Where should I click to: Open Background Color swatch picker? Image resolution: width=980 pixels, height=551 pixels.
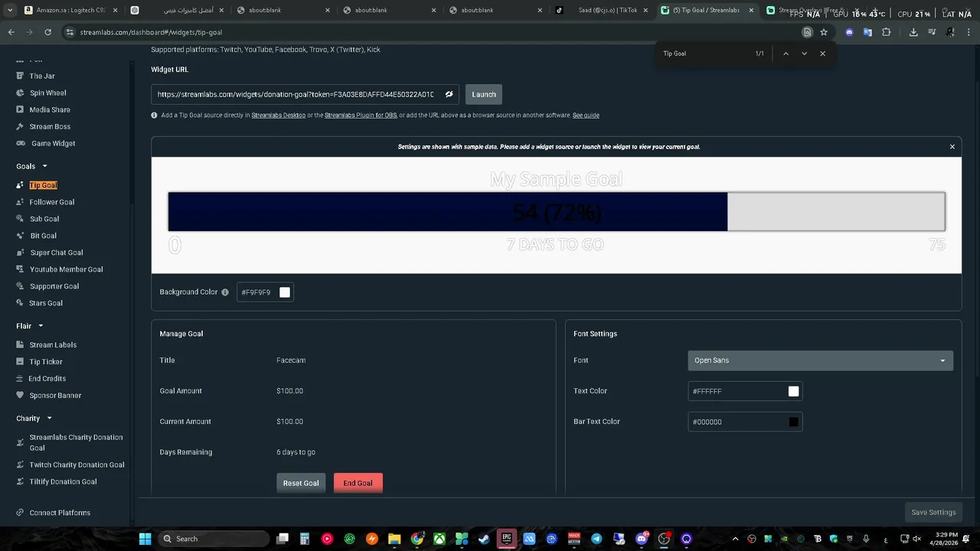[x=285, y=292]
